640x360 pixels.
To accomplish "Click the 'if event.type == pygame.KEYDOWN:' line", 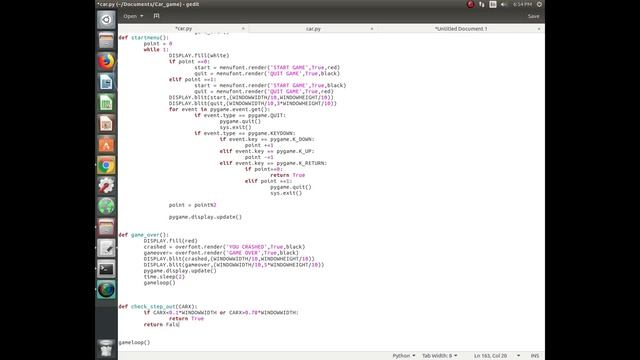I will [245, 133].
